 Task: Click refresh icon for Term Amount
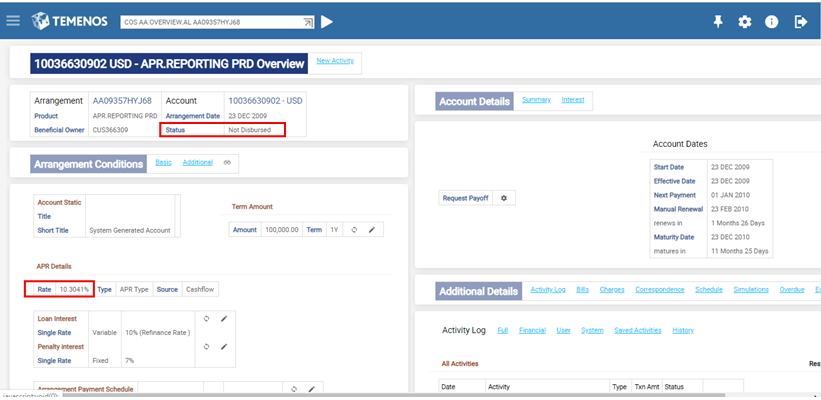tap(354, 229)
